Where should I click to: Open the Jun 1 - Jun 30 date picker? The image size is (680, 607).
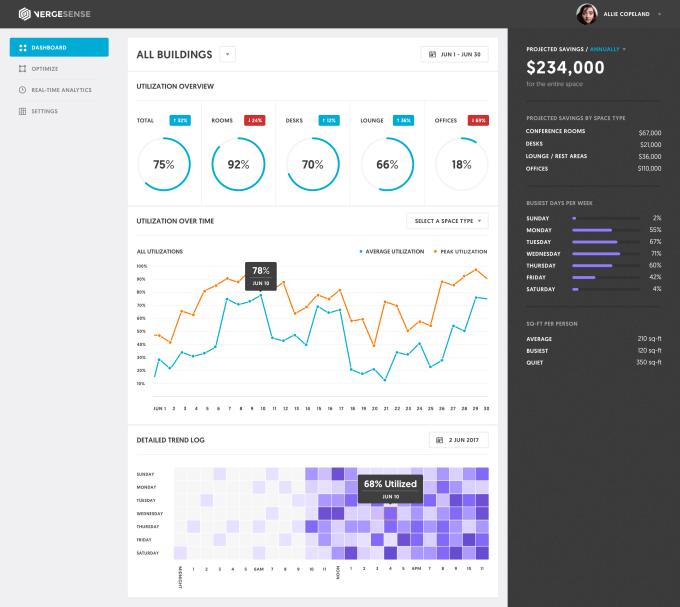click(x=454, y=55)
